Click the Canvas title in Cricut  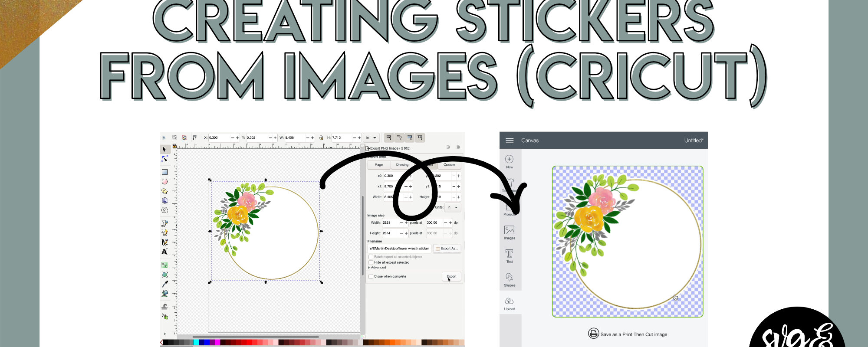[530, 141]
